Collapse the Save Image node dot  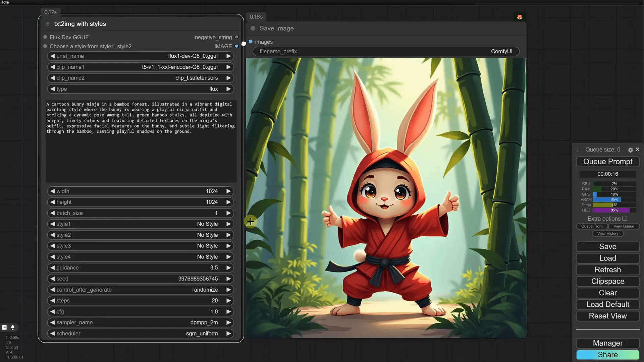(253, 28)
